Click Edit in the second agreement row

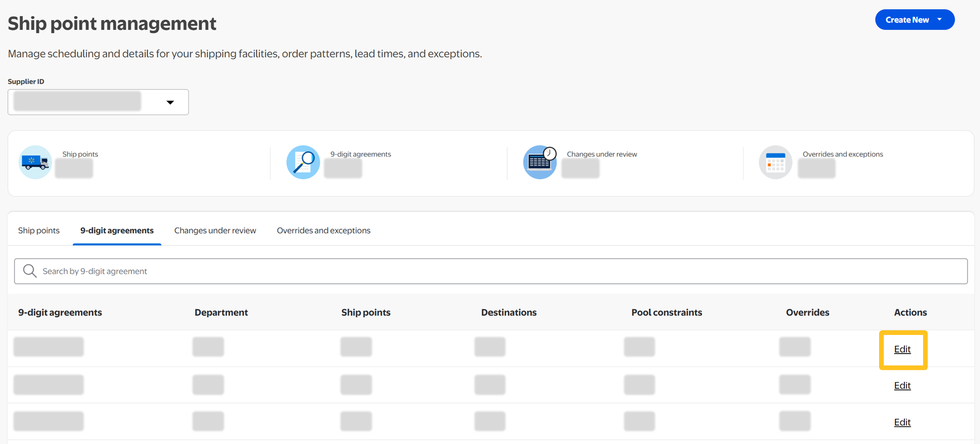902,386
